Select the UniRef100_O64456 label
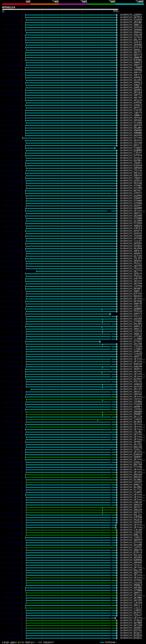 (131, 45)
